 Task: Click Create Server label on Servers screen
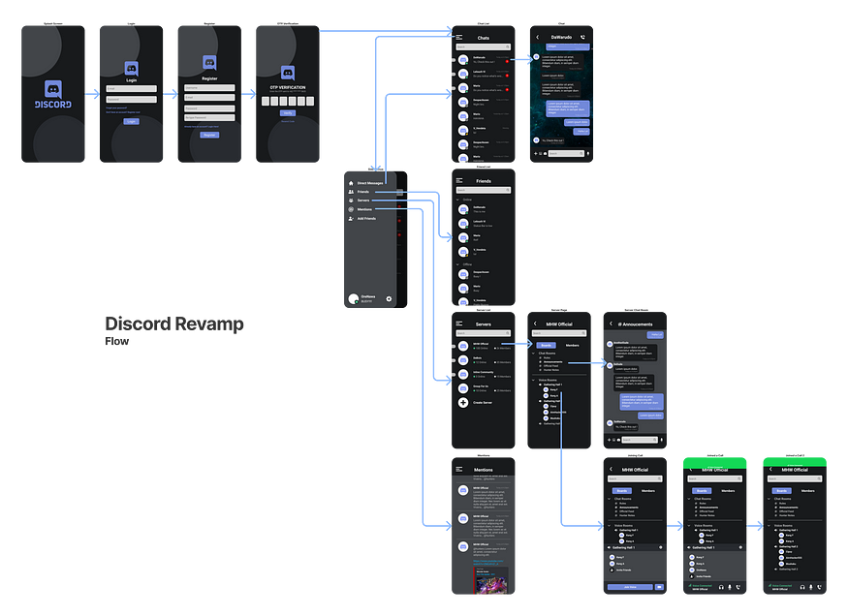coord(483,403)
